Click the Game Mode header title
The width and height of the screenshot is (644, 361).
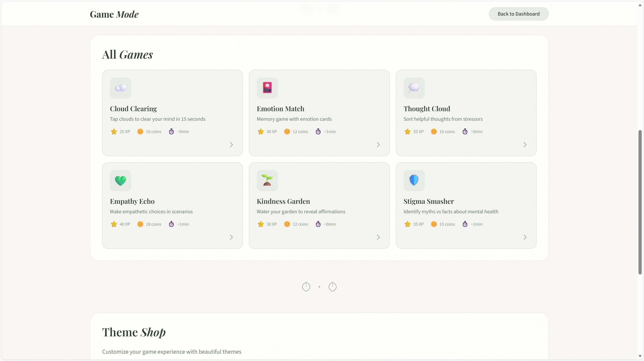click(x=114, y=14)
